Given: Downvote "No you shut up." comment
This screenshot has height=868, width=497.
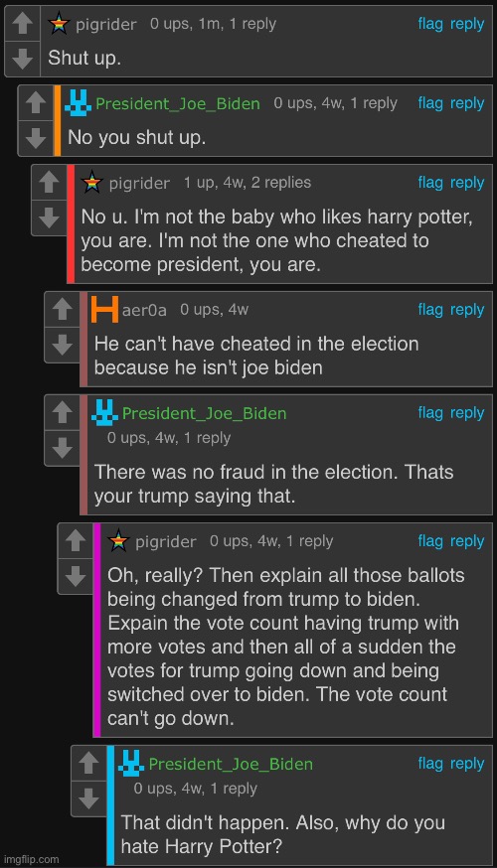Looking at the screenshot, I should [36, 138].
